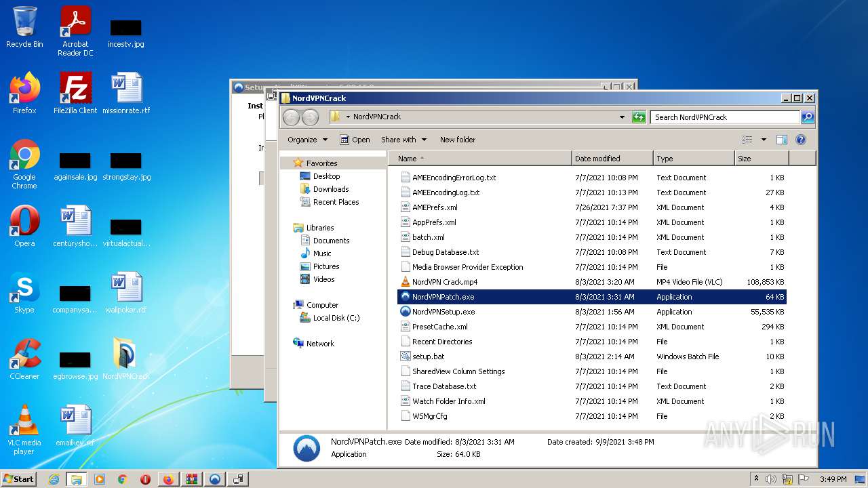Image resolution: width=868 pixels, height=488 pixels.
Task: Show hidden system tray icons
Action: point(756,479)
